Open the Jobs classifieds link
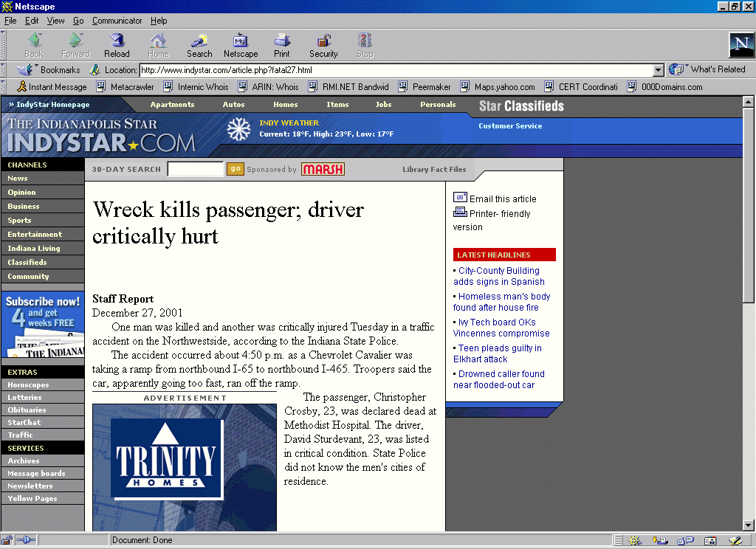This screenshot has height=549, width=756. point(383,105)
